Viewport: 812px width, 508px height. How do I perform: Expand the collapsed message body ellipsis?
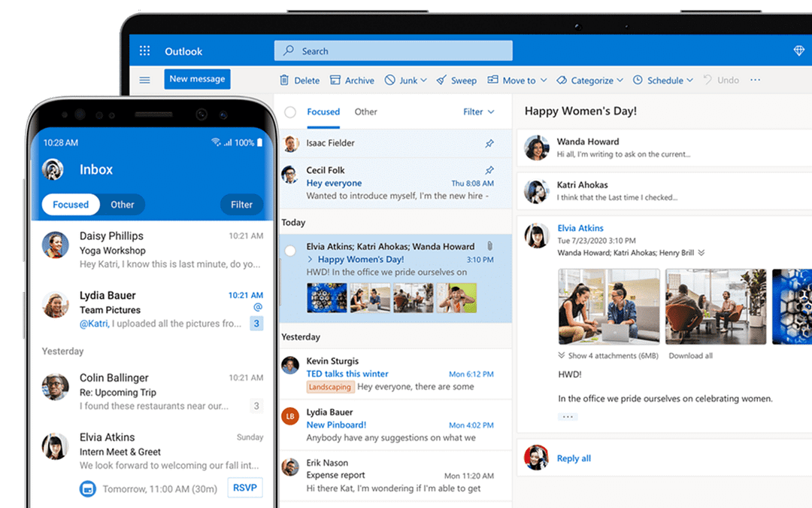[568, 416]
